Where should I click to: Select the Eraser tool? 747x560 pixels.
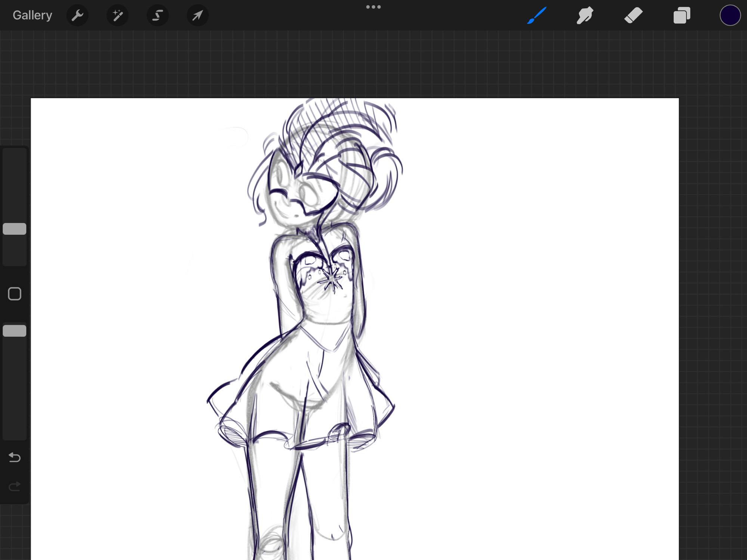tap(633, 16)
